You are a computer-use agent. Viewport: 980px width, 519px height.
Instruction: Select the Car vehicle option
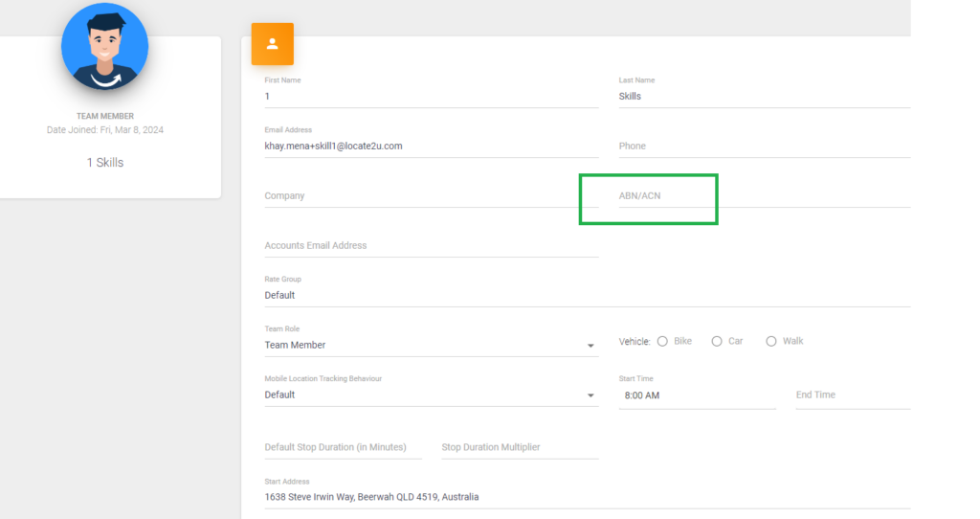(717, 342)
